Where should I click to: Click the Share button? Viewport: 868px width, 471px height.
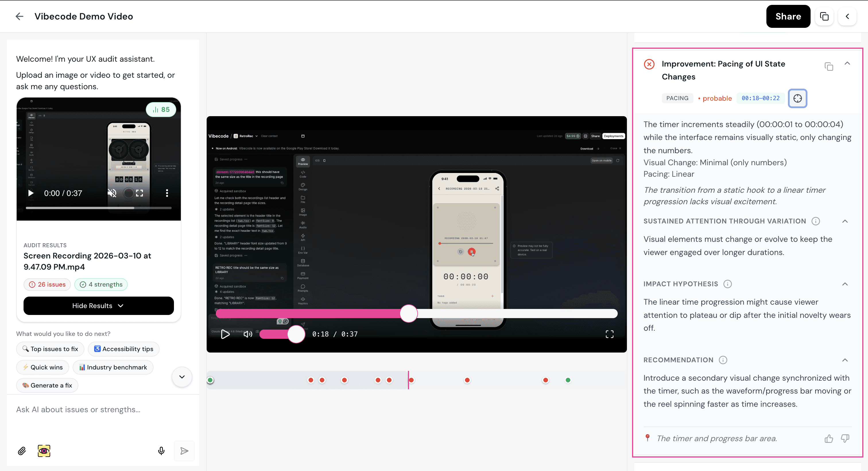(x=788, y=16)
